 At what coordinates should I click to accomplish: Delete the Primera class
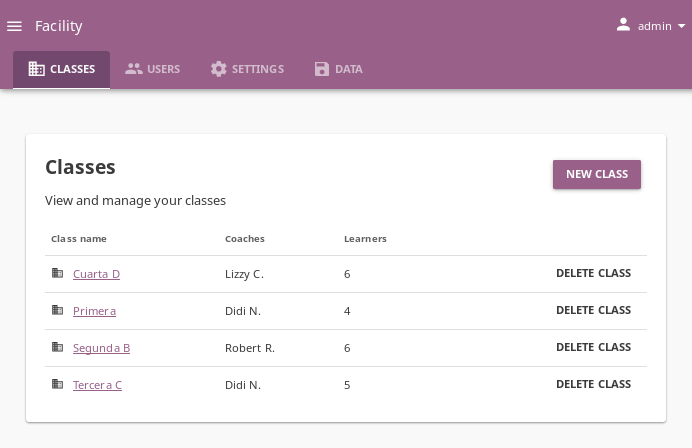[593, 310]
